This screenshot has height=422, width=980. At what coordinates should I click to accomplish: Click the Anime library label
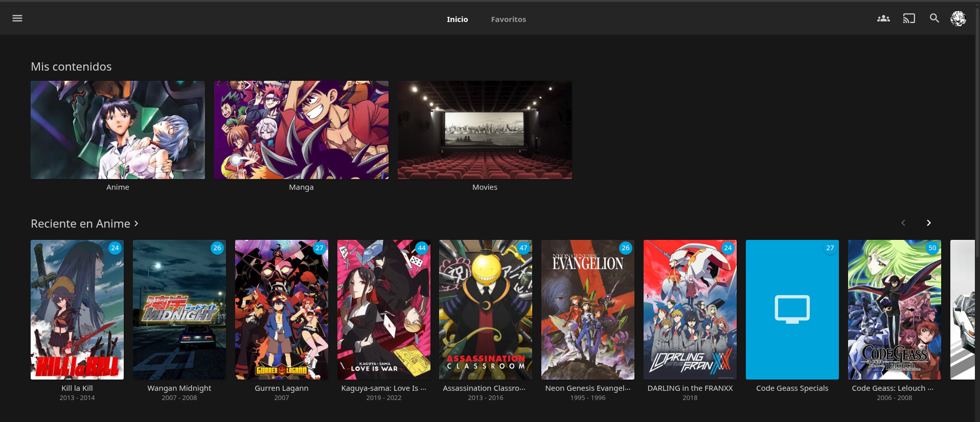tap(118, 187)
